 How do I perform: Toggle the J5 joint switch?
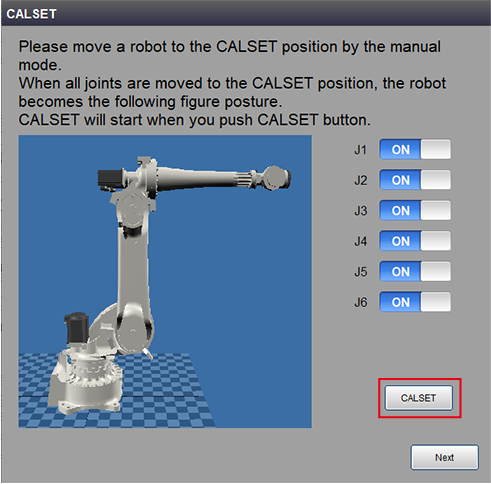tap(415, 272)
